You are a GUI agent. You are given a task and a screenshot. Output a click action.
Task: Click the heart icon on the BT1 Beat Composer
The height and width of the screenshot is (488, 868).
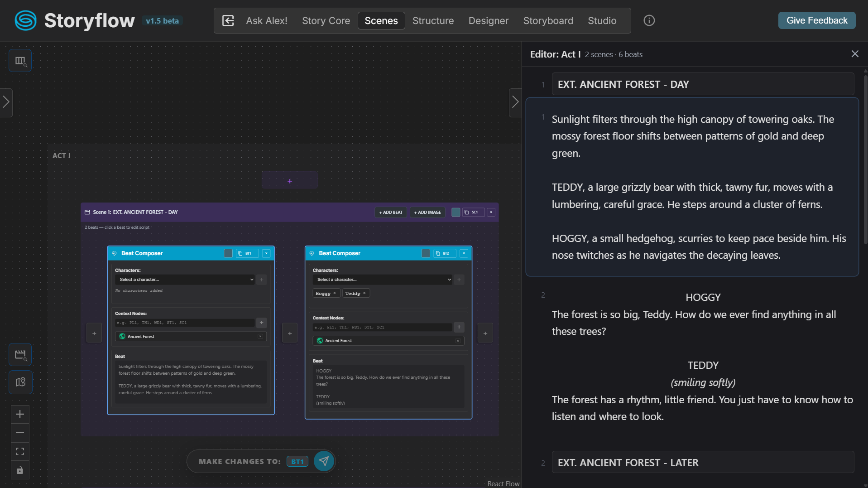click(114, 253)
